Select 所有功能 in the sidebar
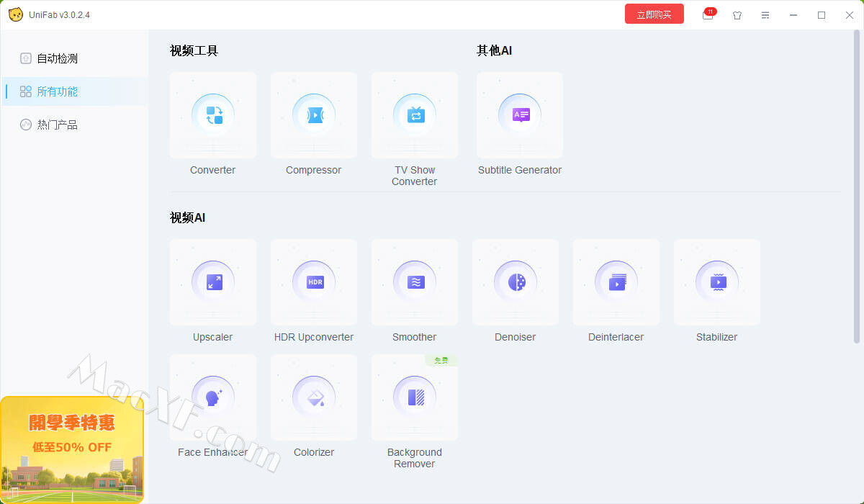The width and height of the screenshot is (864, 504). (75, 91)
